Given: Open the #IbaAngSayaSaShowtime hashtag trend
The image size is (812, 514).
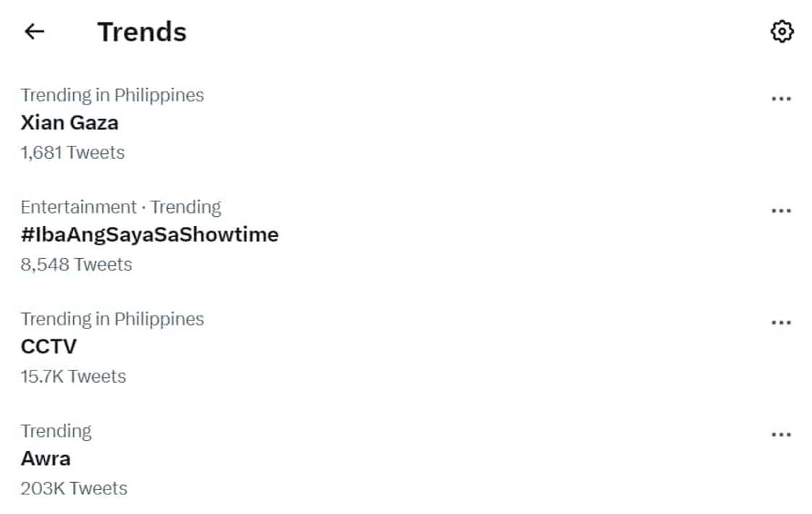Looking at the screenshot, I should tap(149, 235).
